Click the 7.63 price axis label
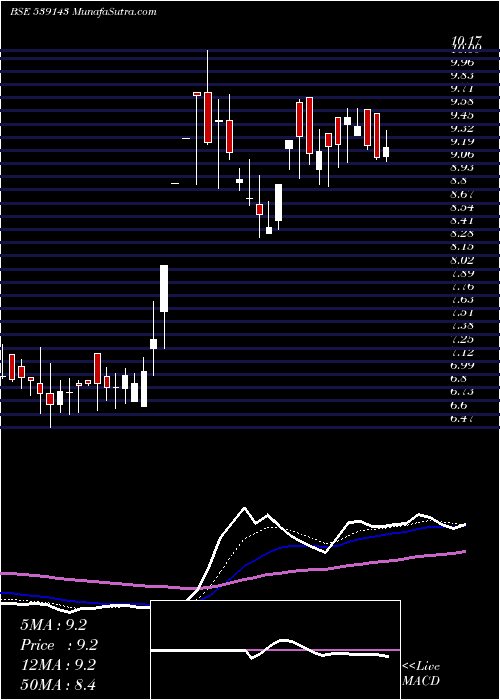Screen dimensions: 500x700 461,299
